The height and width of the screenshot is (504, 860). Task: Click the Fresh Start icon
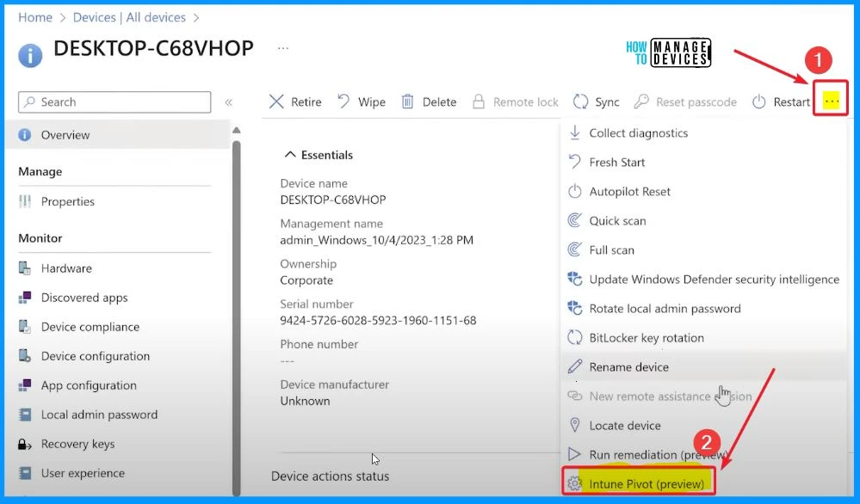574,163
